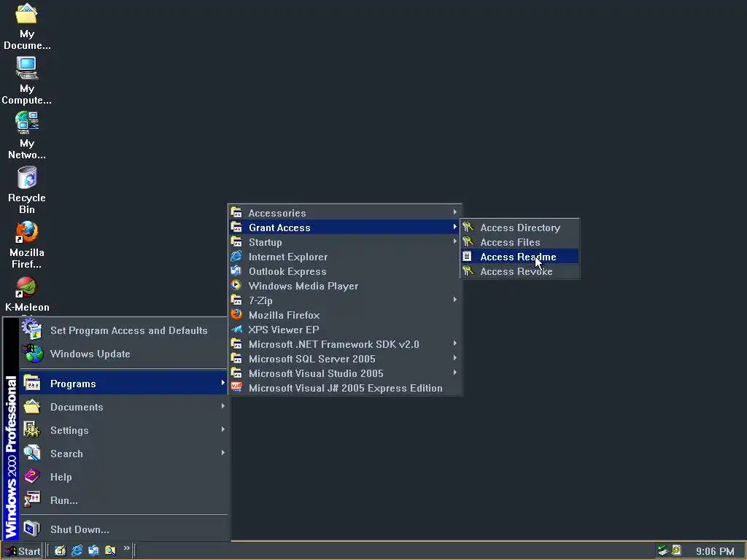Click the Set Program Access and Defaults icon
This screenshot has height=560, width=747.
pyautogui.click(x=32, y=330)
